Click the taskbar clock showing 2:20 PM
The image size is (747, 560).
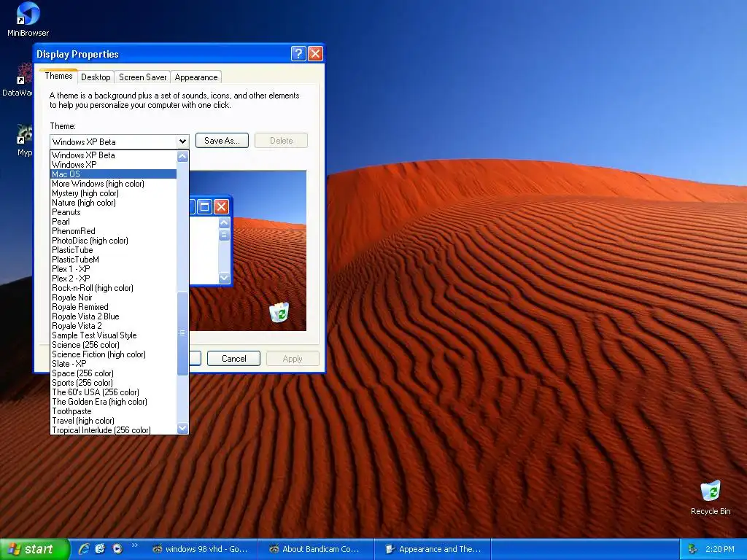[x=719, y=549]
